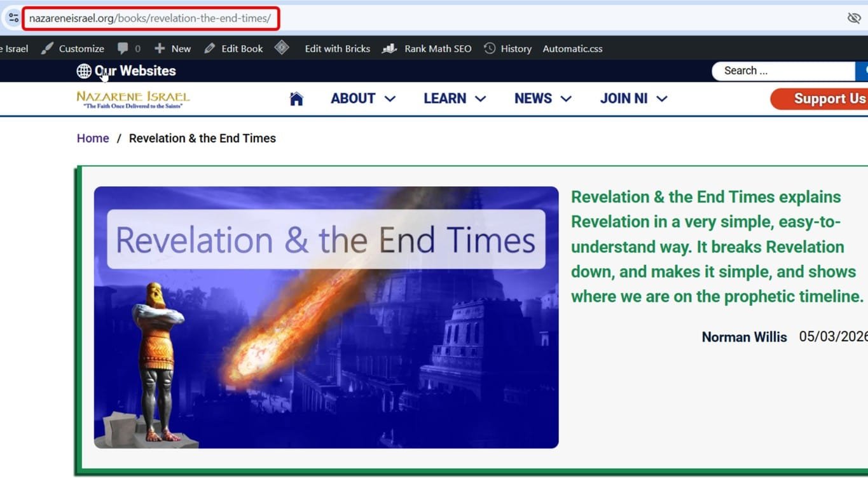Click the site permissions icon left of the URL
Screen dimensions: 868x488
(13, 17)
